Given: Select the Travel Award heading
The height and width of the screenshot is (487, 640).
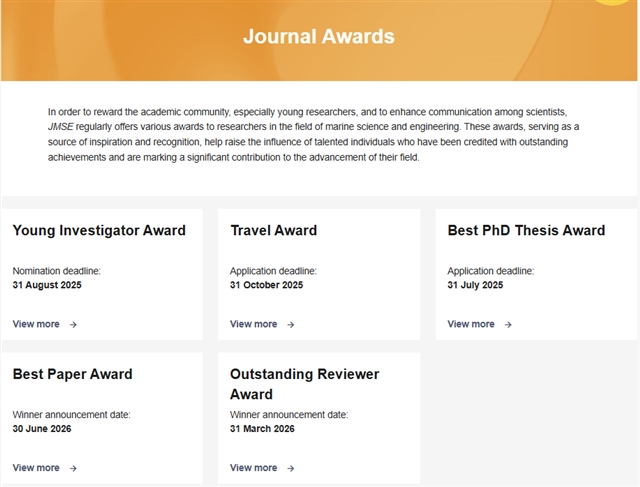Looking at the screenshot, I should coord(273,230).
